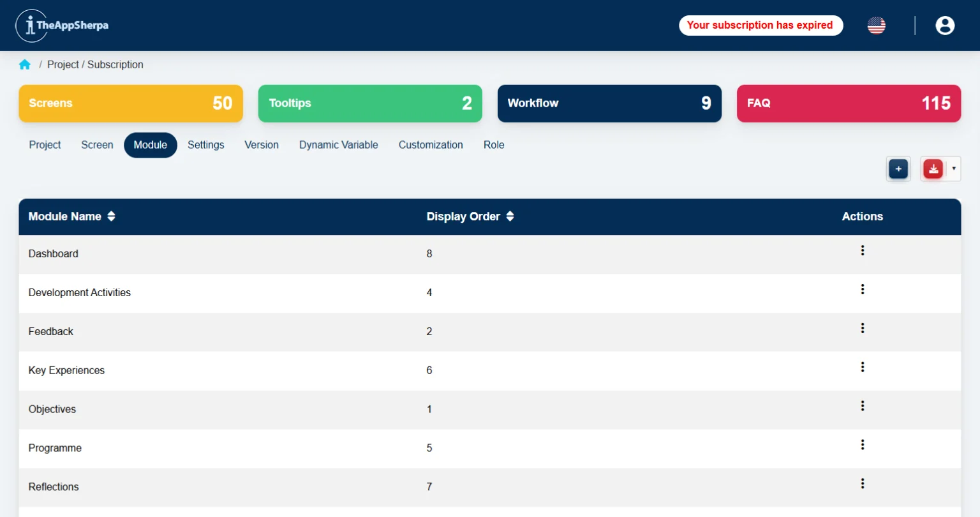980x517 pixels.
Task: Click the Project / Subscription breadcrumb
Action: [95, 64]
